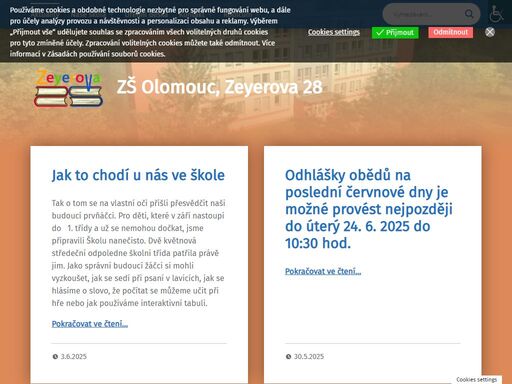Image resolution: width=512 pixels, height=384 pixels.
Task: Click the 30.5.2025 date label
Action: click(309, 356)
